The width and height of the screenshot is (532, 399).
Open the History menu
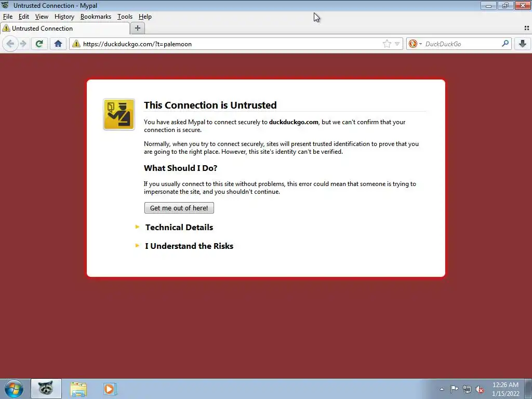(x=64, y=17)
